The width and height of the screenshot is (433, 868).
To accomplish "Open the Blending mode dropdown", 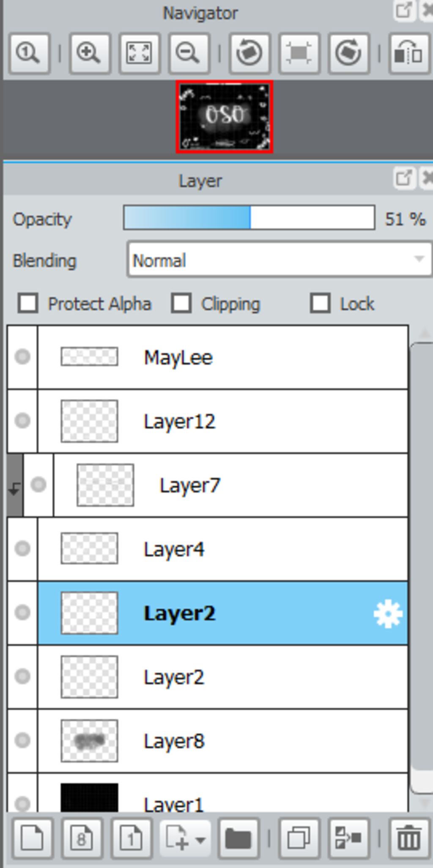I will 279,259.
